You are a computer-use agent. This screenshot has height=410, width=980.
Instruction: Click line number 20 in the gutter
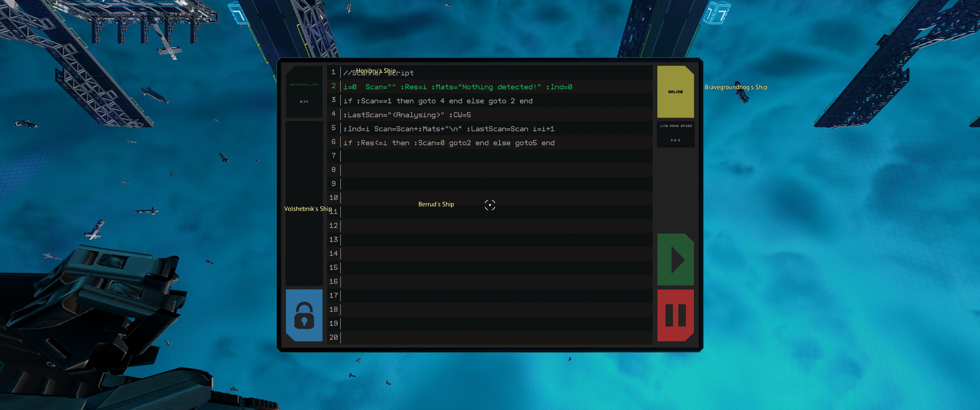333,337
